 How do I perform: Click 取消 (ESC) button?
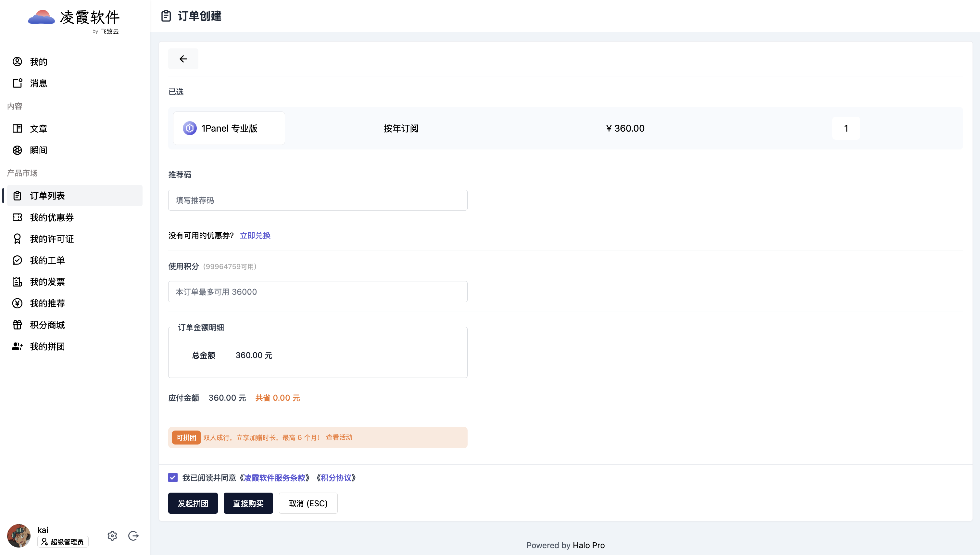tap(308, 503)
